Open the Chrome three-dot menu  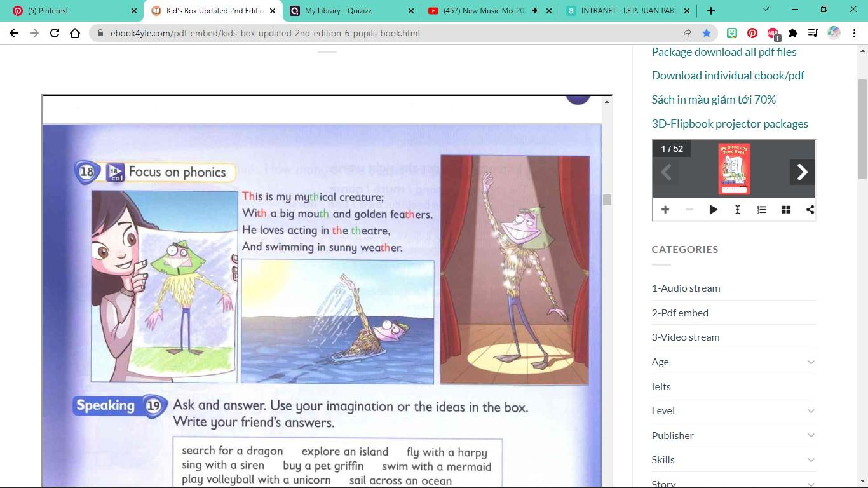[x=854, y=33]
